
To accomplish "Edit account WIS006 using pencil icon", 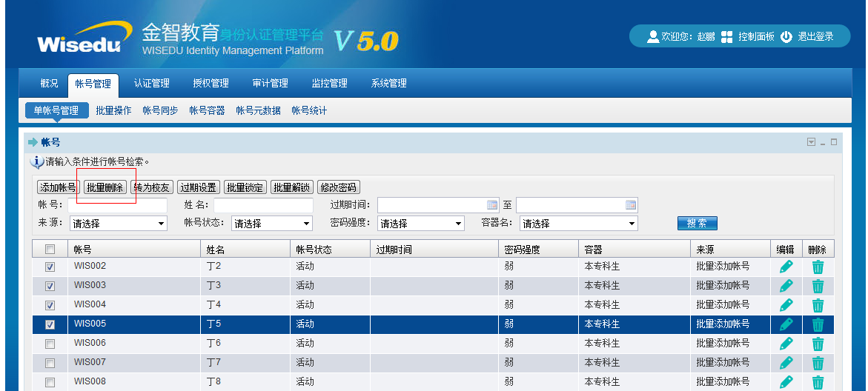I will [x=786, y=344].
